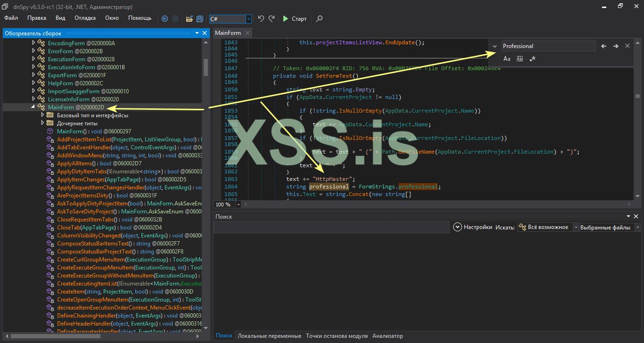The height and width of the screenshot is (343, 644).
Task: Go to next find match arrow
Action: [616, 46]
